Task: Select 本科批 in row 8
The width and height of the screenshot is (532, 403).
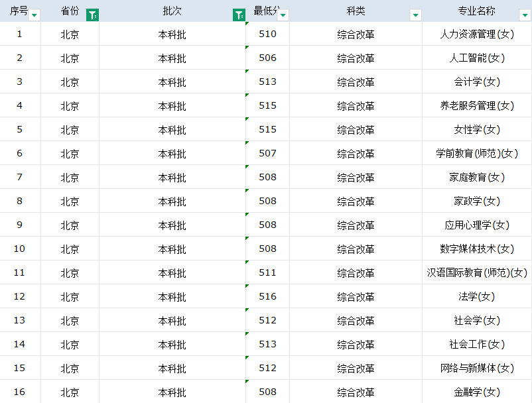Action: click(172, 201)
